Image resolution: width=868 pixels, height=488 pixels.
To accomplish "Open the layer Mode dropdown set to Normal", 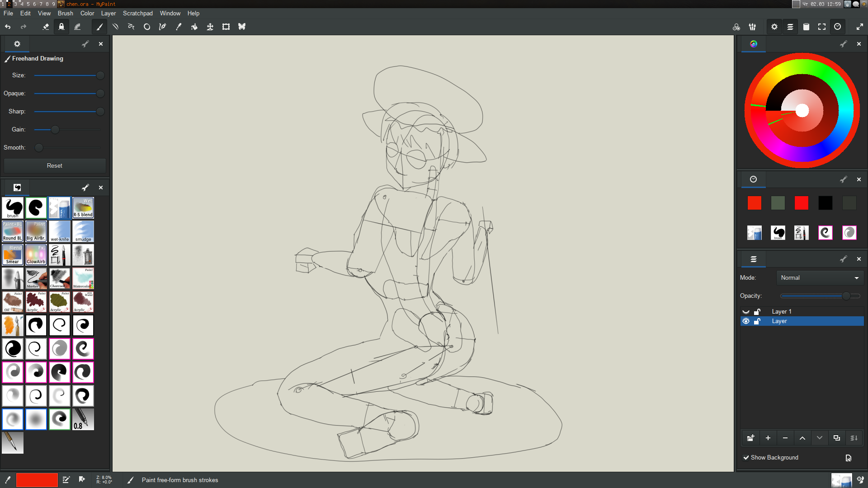I will click(820, 278).
